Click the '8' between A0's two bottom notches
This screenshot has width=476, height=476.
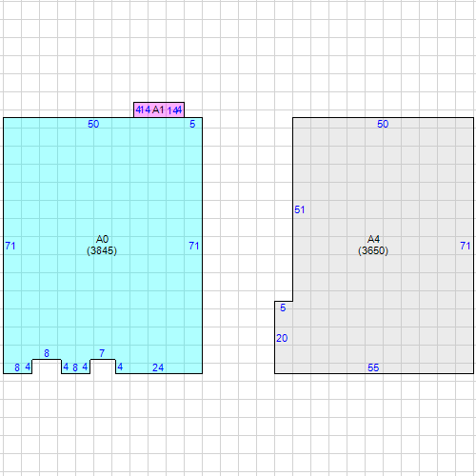[x=75, y=367]
